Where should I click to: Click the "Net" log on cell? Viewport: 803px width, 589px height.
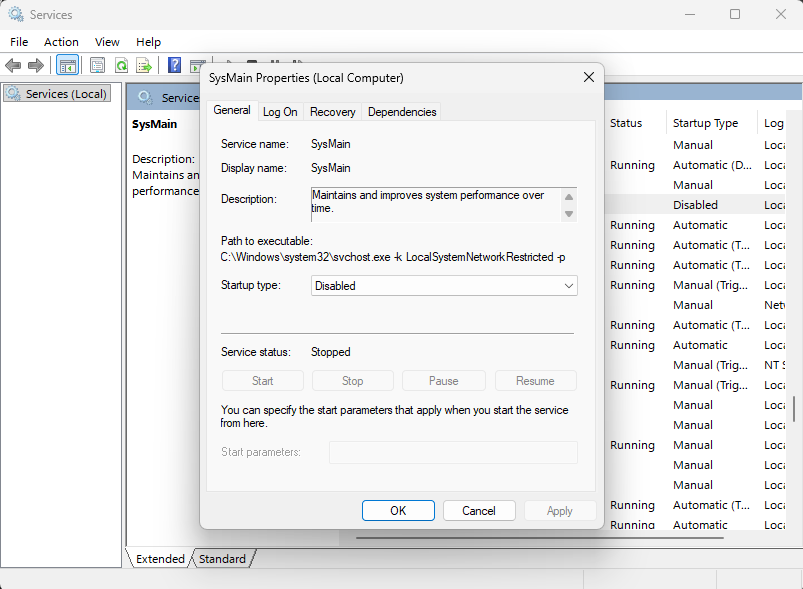click(774, 305)
